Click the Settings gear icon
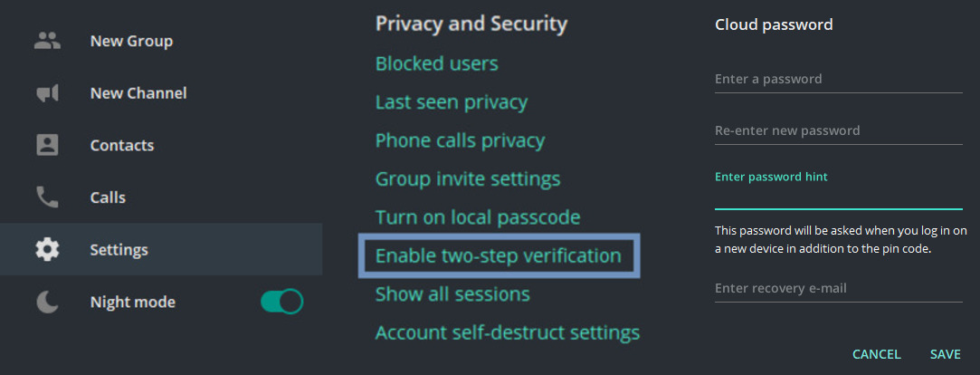This screenshot has width=980, height=375. [47, 249]
